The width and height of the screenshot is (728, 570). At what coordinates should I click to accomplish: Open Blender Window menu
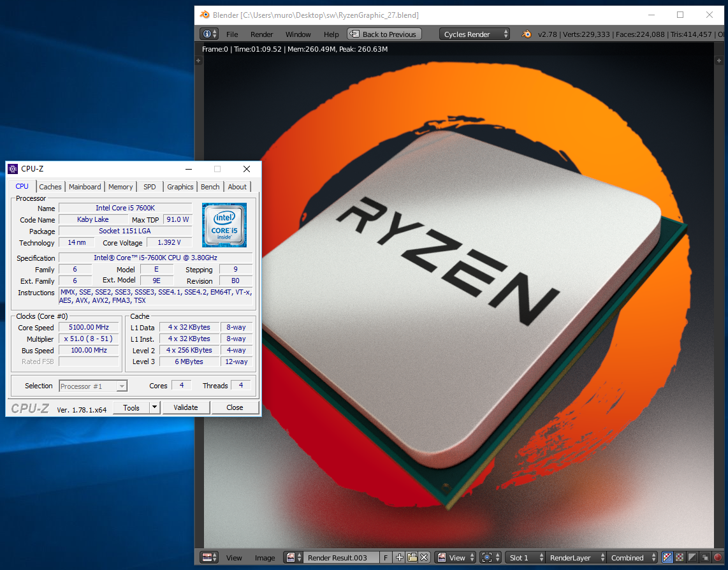[x=298, y=34]
